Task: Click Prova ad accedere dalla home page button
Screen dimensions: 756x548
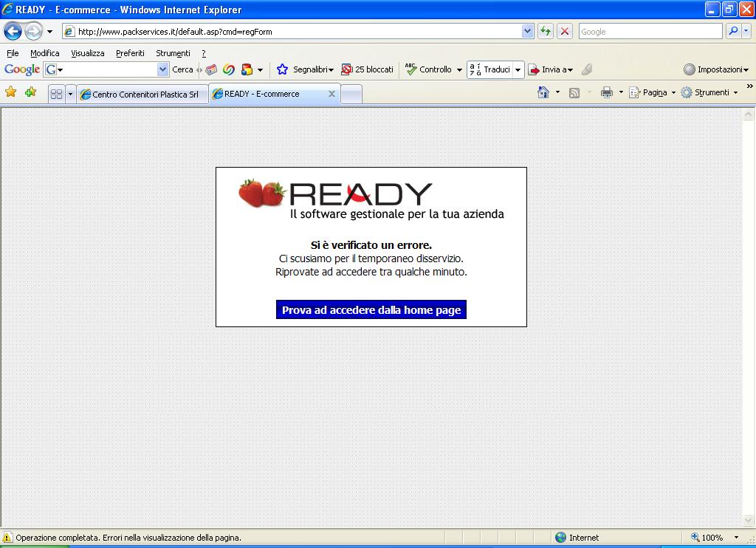Action: (371, 309)
